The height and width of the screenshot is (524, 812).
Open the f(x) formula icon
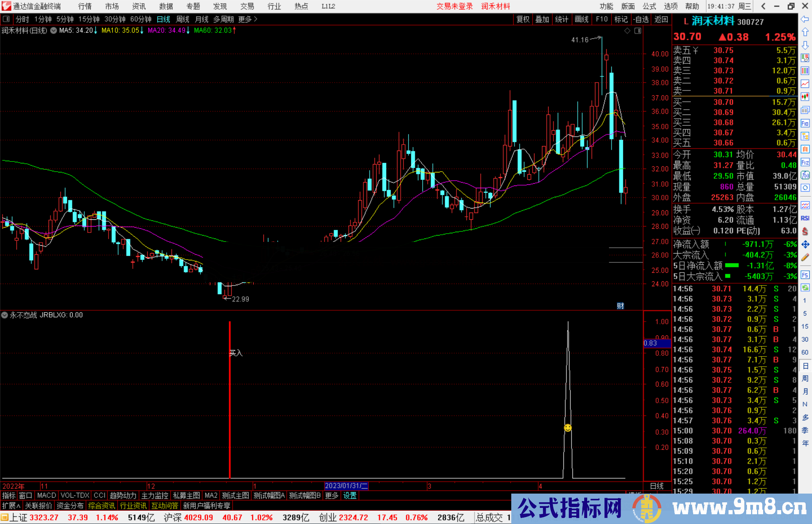805,175
